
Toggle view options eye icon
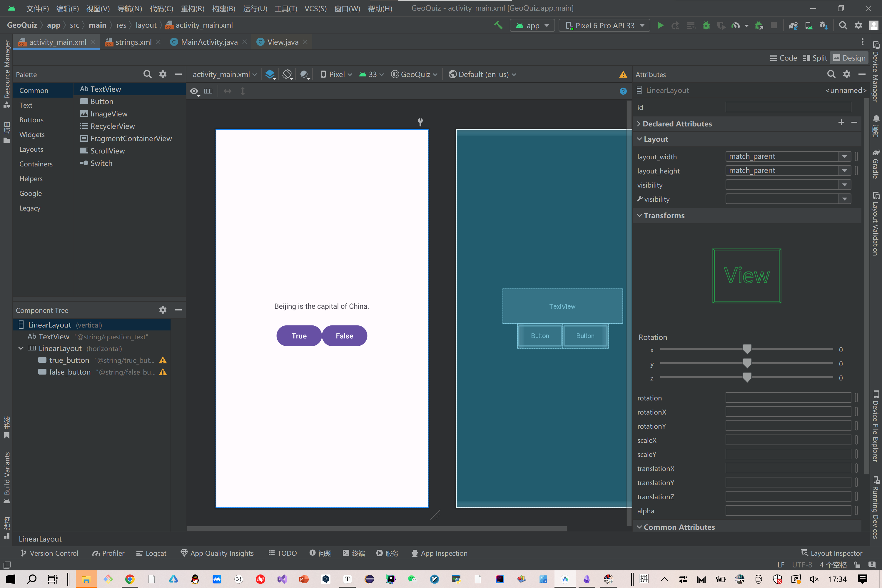pos(194,91)
